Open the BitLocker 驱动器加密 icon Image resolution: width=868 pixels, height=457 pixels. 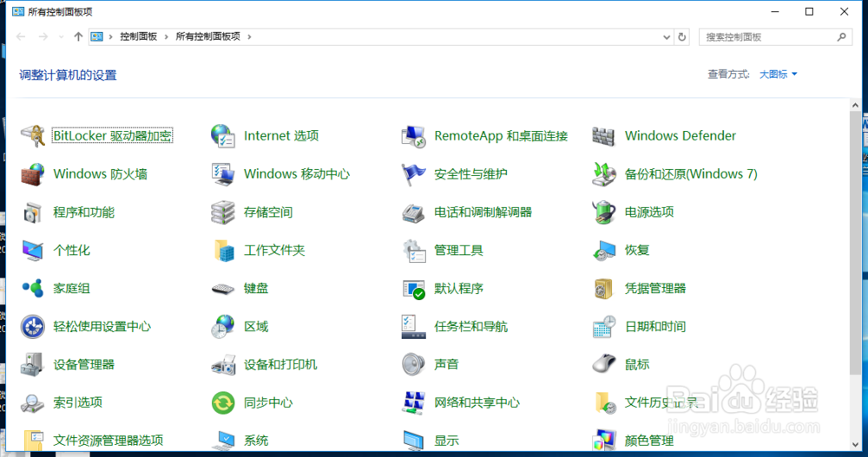click(33, 136)
